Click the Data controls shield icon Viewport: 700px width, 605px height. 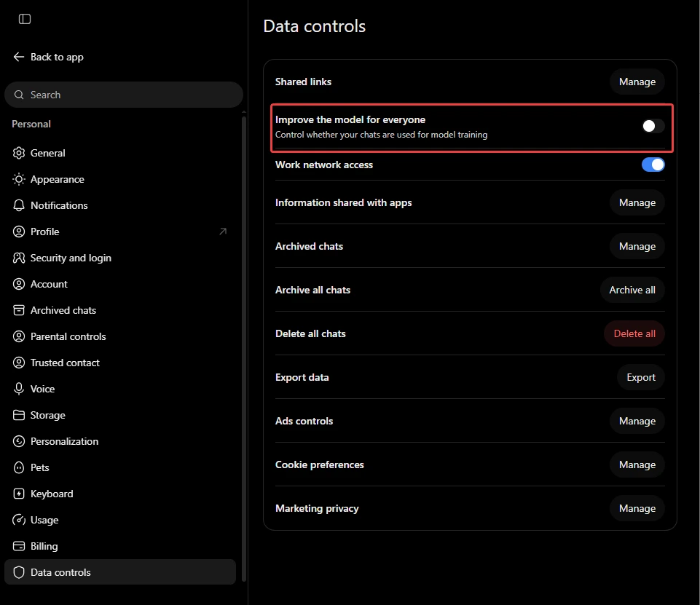pos(19,572)
